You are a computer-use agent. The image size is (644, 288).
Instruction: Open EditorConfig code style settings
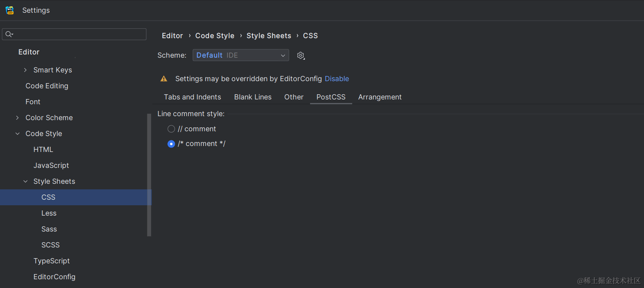[54, 277]
